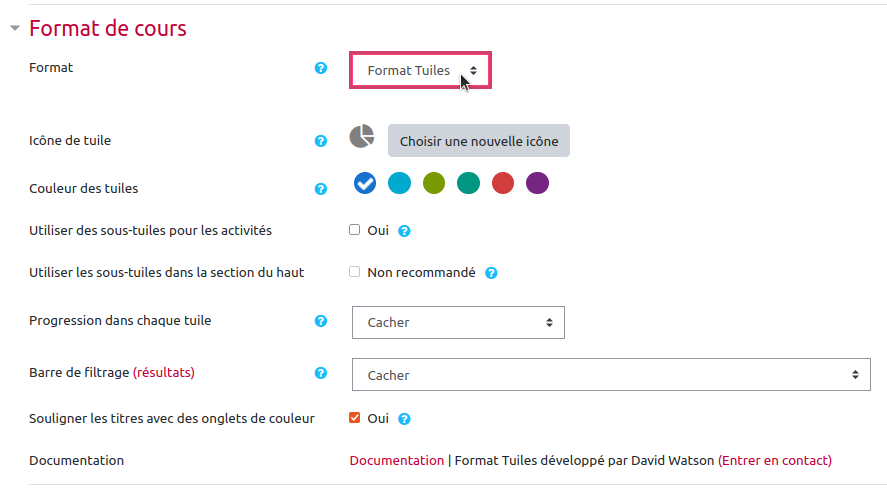
Task: Open help beside Non recommandé checkbox
Action: coord(491,272)
